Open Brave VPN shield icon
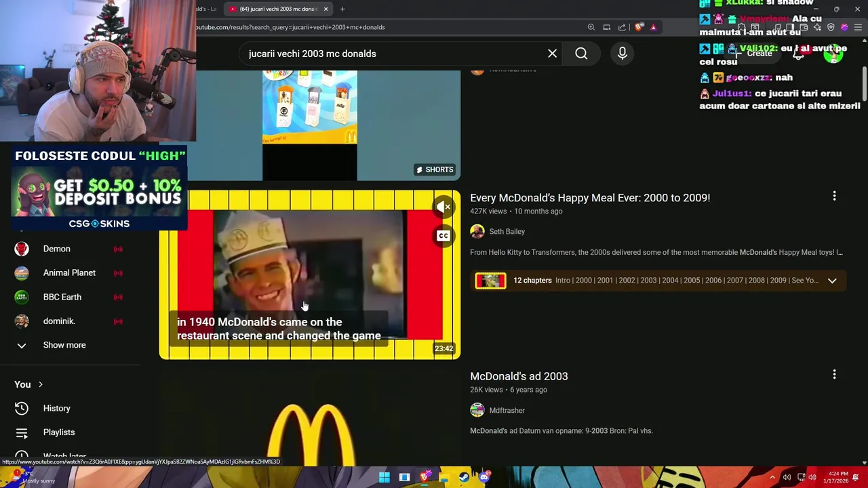Viewport: 868px width, 488px height. [831, 27]
